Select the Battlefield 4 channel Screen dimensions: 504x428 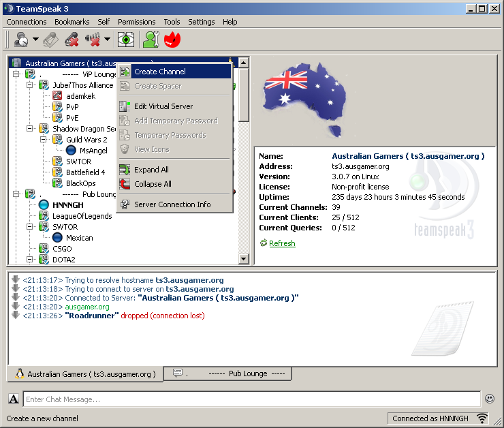click(86, 172)
